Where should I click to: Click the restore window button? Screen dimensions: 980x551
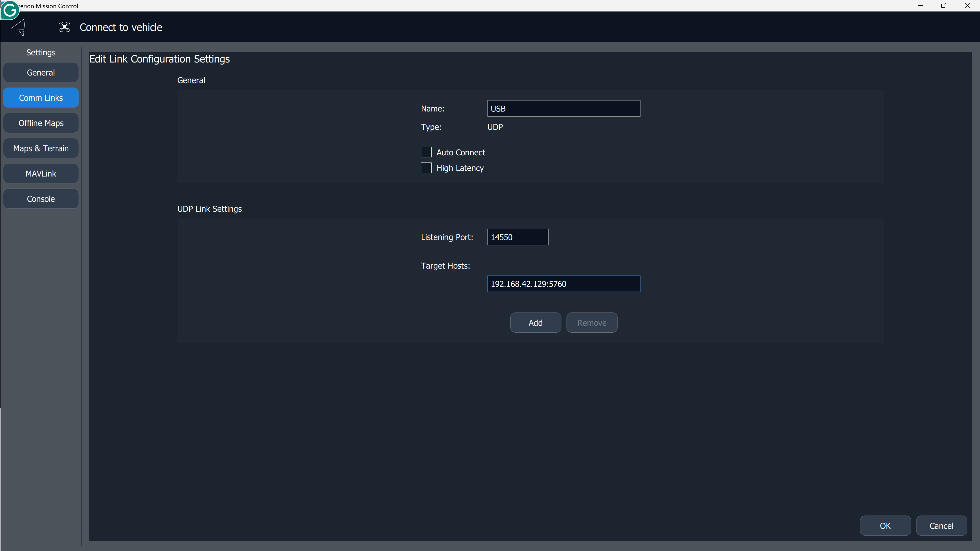click(944, 6)
